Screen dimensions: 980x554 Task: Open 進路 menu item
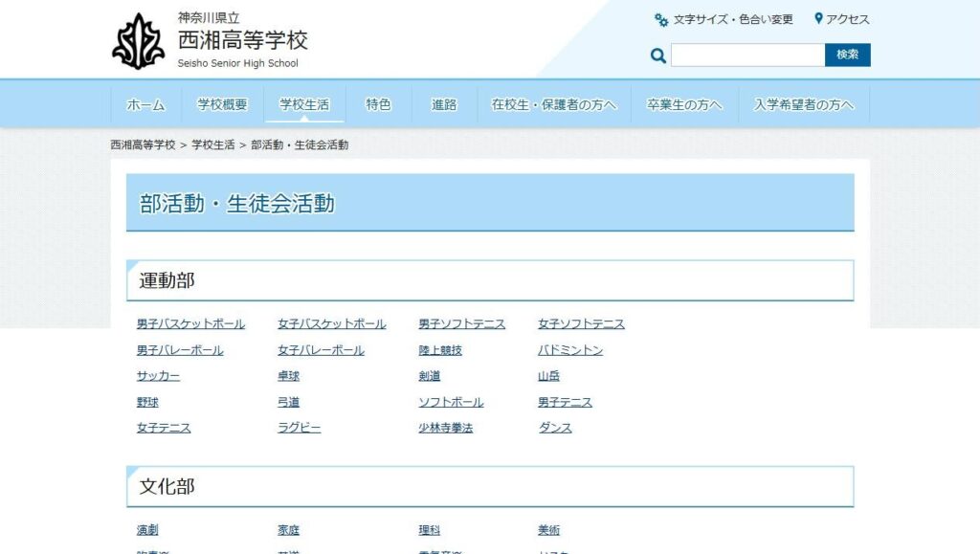444,105
